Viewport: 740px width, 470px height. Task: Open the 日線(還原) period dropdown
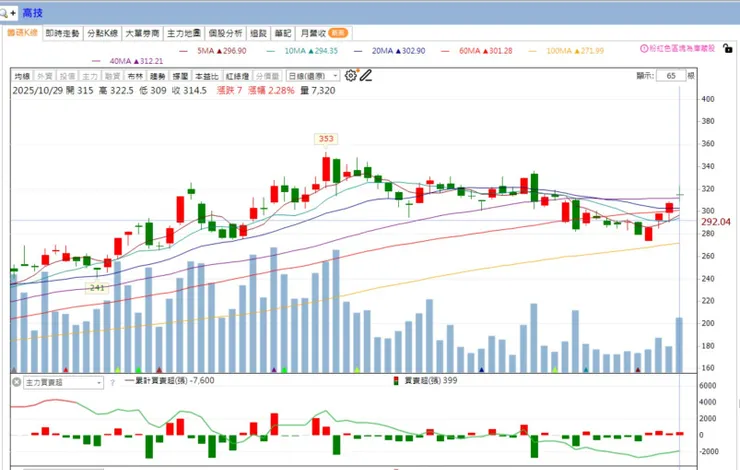313,76
